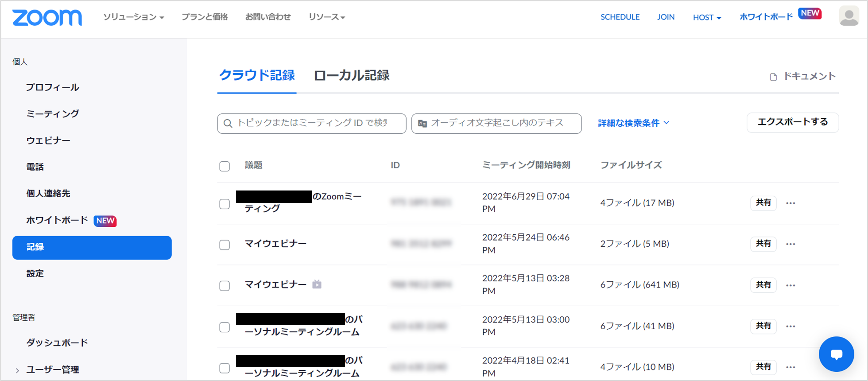Expand 詳細な検索条件 advanced search options

[634, 123]
